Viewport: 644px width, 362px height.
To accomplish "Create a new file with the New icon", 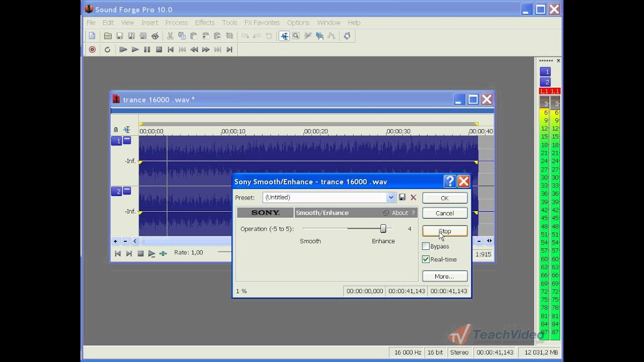I will [x=92, y=36].
